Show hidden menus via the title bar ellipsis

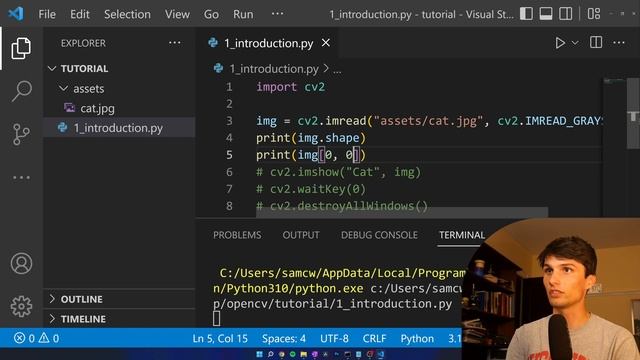coord(278,14)
